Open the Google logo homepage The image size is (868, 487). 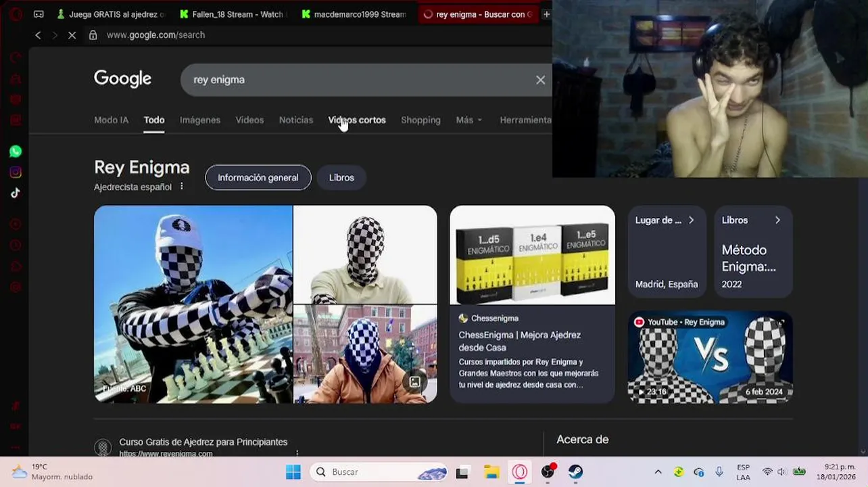122,79
